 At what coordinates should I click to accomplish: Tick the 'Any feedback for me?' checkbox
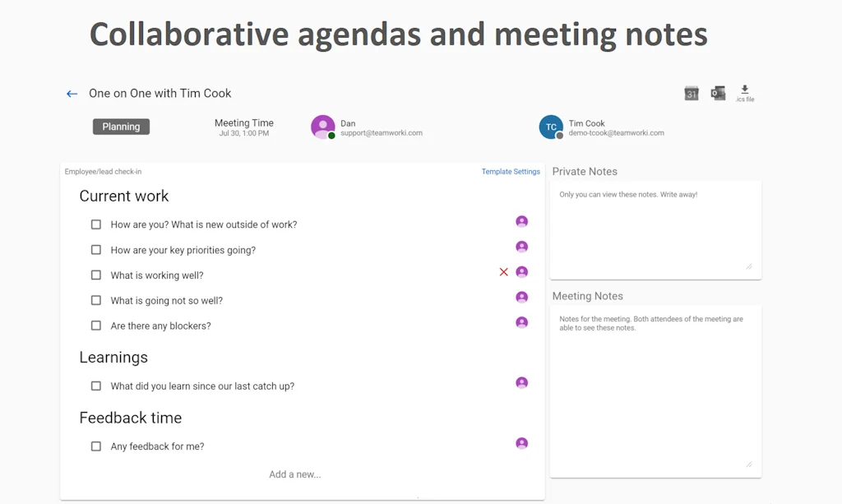[x=96, y=446]
